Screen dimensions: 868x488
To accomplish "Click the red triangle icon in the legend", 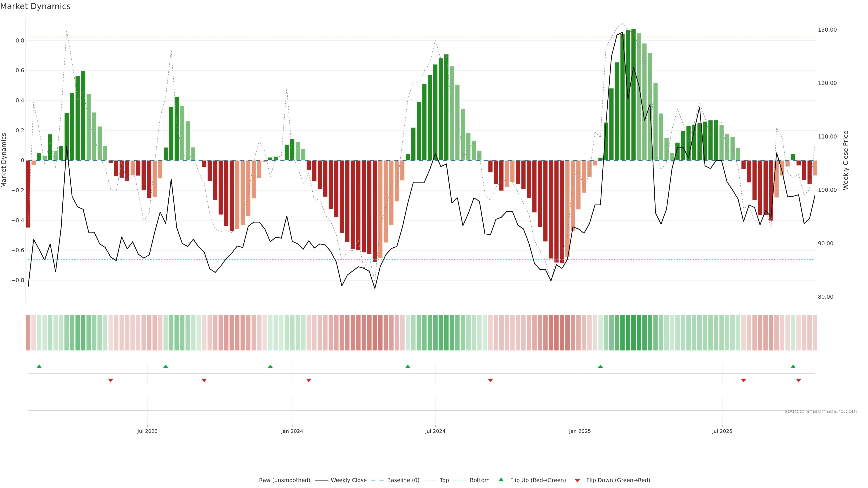I will (577, 480).
